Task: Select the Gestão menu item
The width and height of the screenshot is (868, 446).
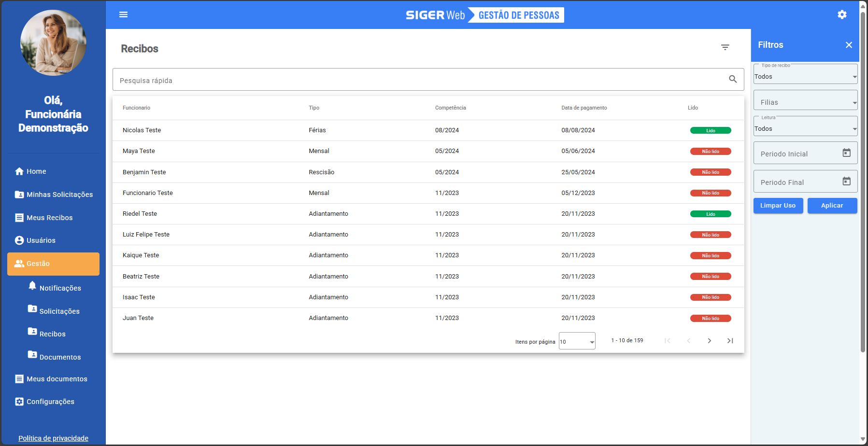Action: point(53,264)
